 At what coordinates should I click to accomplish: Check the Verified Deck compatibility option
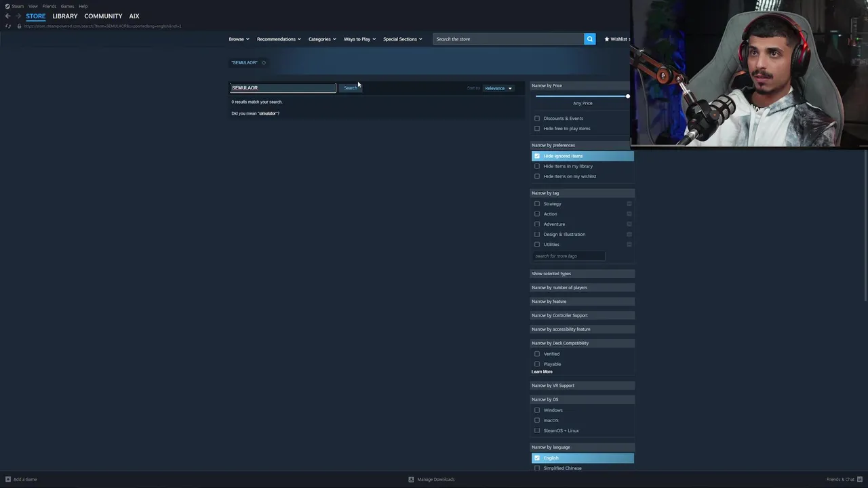click(537, 354)
